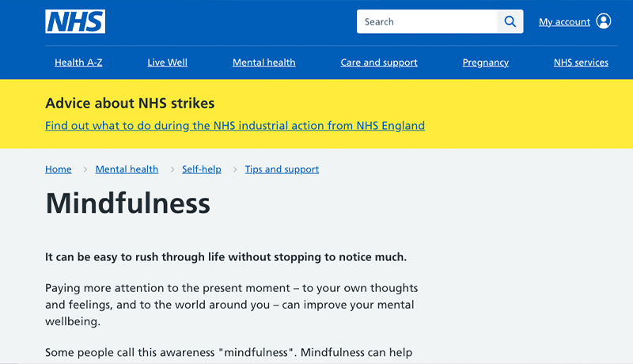The image size is (633, 364).
Task: Open the Health A-Z menu item
Action: tap(78, 63)
